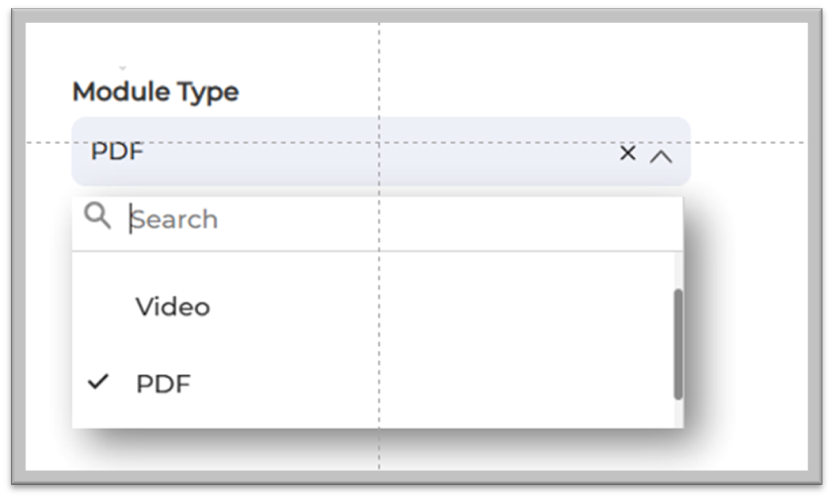Focus the Search input field

pyautogui.click(x=400, y=219)
